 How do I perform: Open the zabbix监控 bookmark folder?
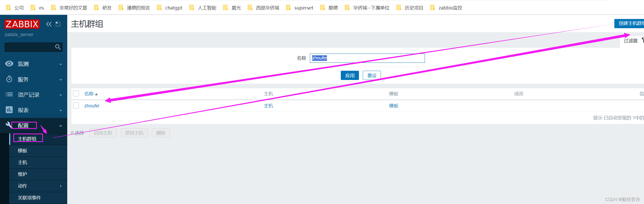(446, 8)
